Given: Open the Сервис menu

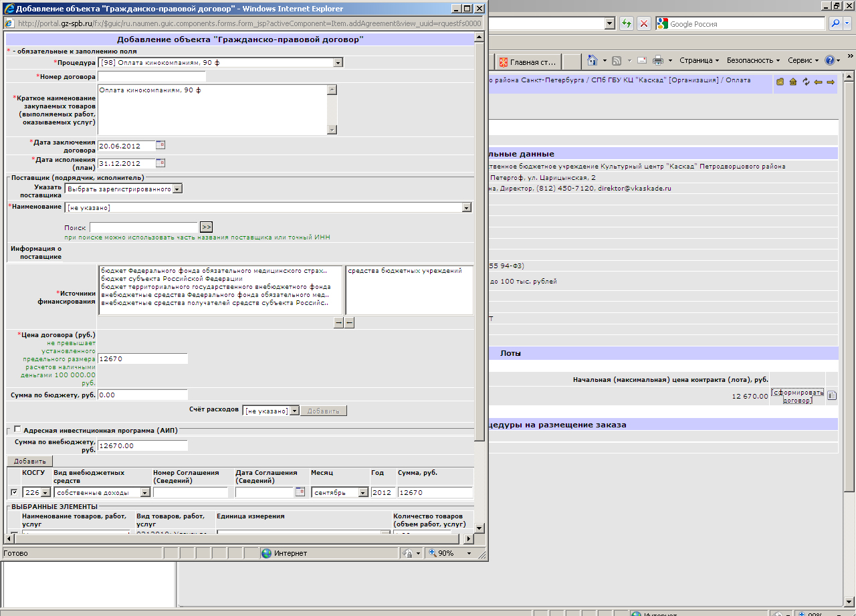Looking at the screenshot, I should click(803, 60).
